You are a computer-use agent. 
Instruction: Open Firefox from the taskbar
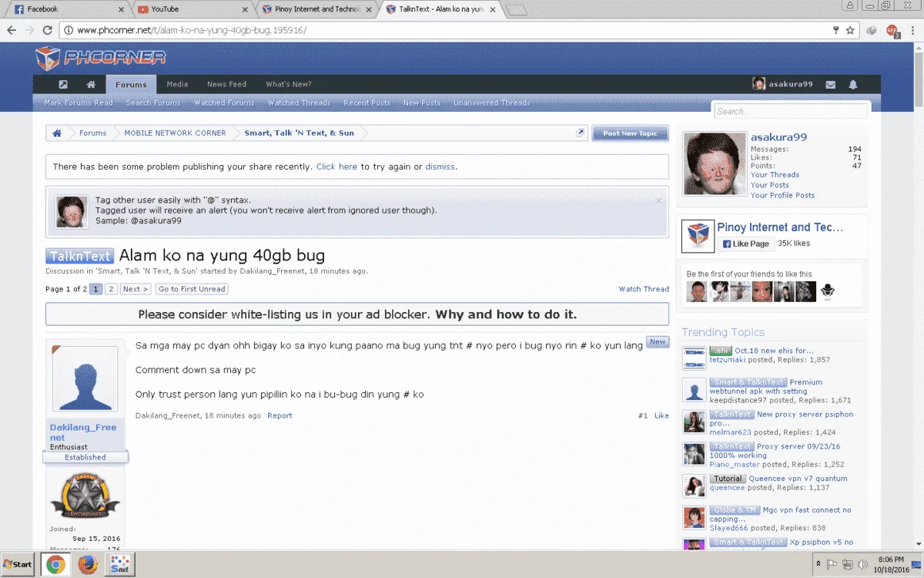coord(88,564)
